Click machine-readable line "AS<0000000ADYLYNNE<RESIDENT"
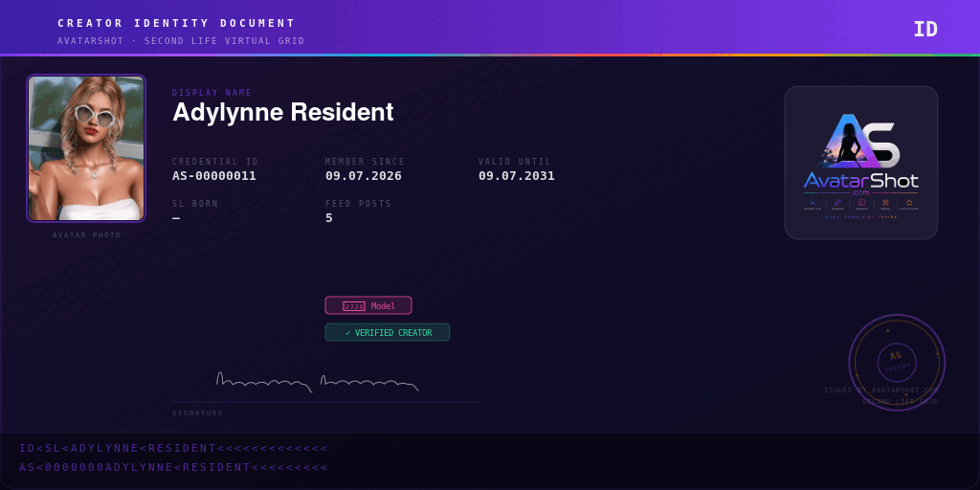This screenshot has height=490, width=980. 173,467
